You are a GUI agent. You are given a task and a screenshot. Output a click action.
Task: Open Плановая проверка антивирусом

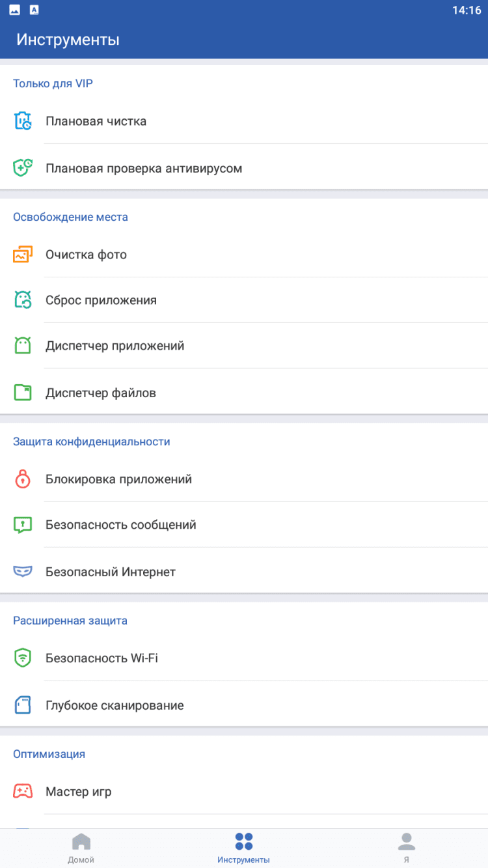pos(144,168)
